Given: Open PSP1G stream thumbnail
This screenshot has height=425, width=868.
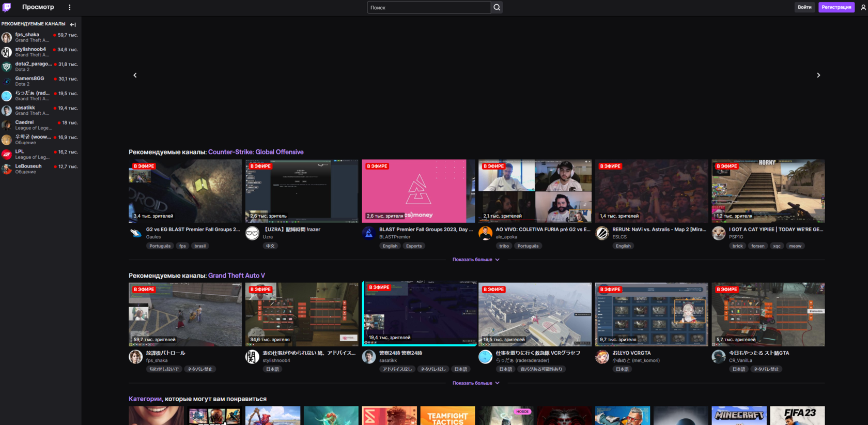Looking at the screenshot, I should point(768,191).
